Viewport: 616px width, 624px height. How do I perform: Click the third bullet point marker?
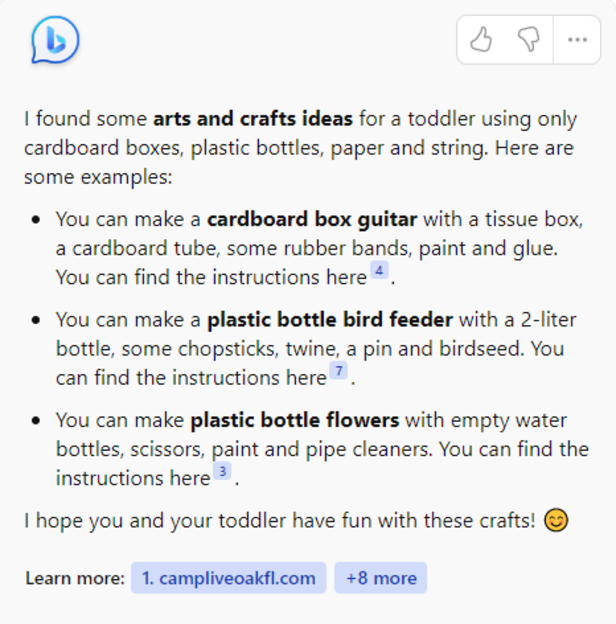click(x=37, y=420)
